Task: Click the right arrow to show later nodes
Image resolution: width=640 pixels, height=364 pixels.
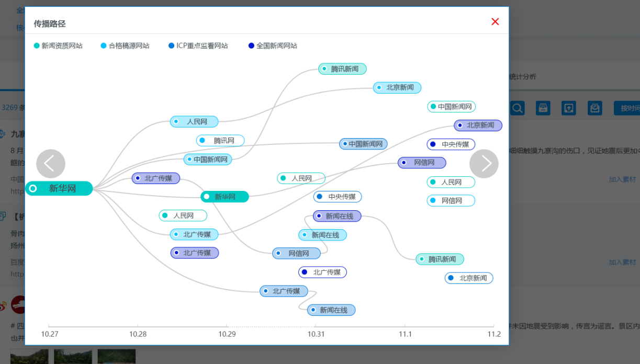Action: [x=484, y=164]
